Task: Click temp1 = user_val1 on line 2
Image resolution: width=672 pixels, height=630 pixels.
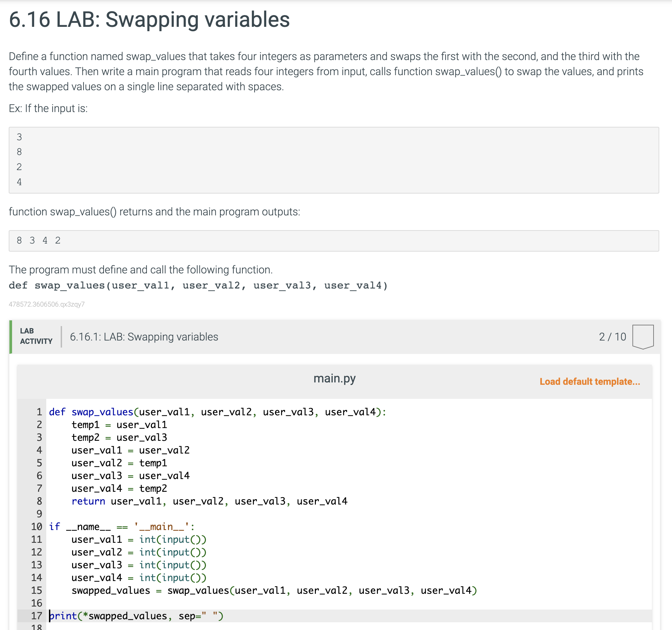Action: (119, 425)
